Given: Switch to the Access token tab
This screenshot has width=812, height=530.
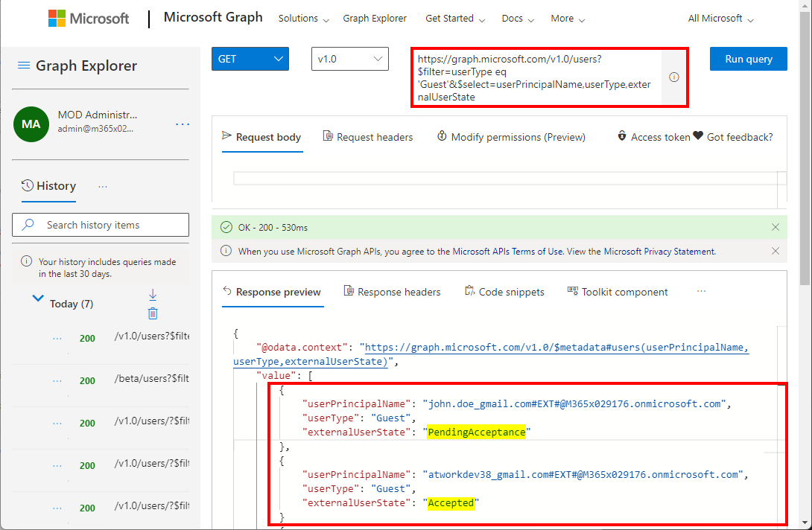Looking at the screenshot, I should (653, 137).
